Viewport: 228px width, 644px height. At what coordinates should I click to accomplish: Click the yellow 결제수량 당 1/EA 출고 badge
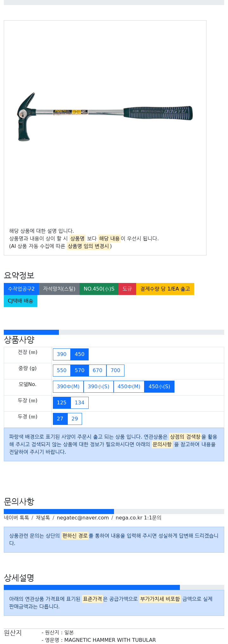165,289
